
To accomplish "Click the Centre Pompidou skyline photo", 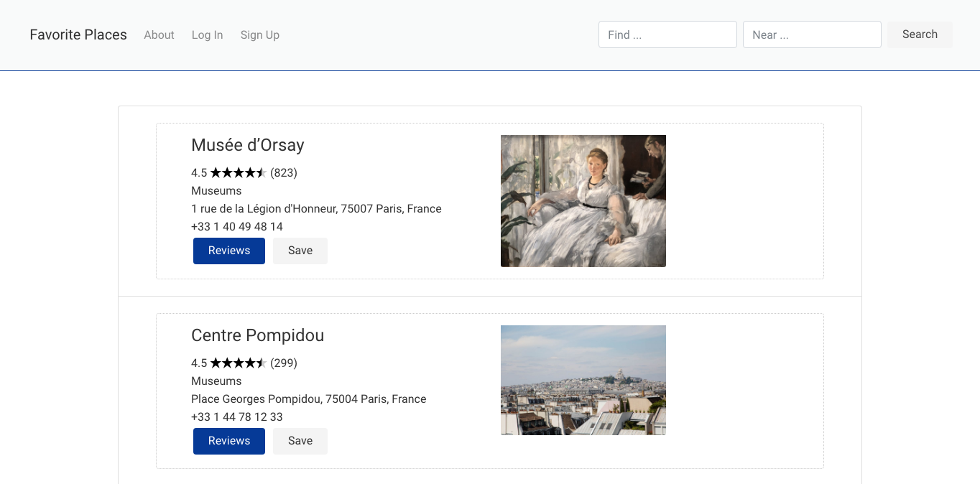I will (x=583, y=380).
